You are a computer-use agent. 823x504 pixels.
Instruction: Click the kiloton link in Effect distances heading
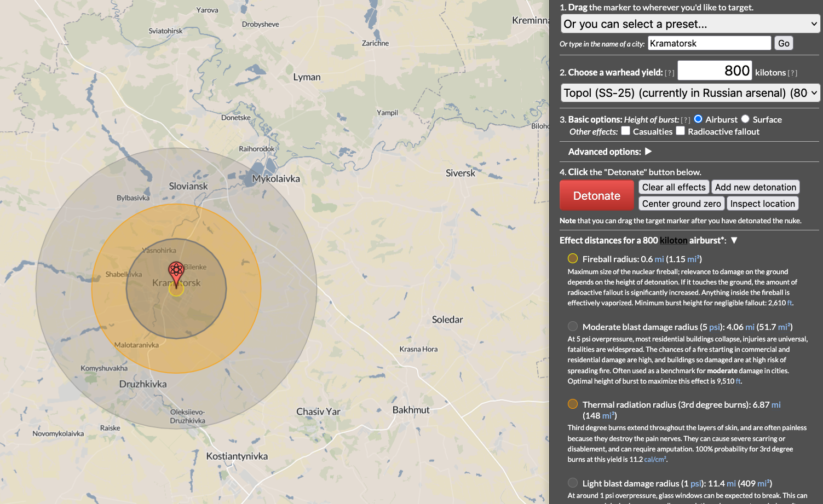674,240
